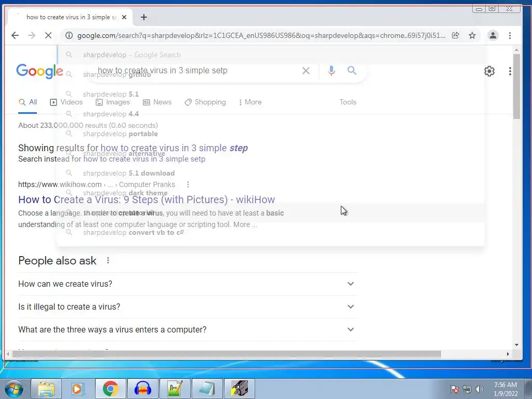Open the notepad app in taskbar
Viewport: 532px width, 399px height.
tap(207, 389)
